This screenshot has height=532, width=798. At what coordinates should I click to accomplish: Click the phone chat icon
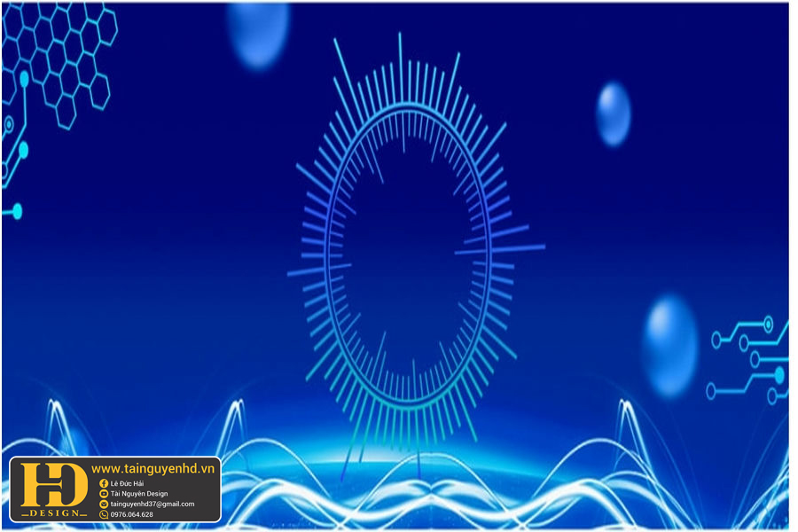(104, 515)
